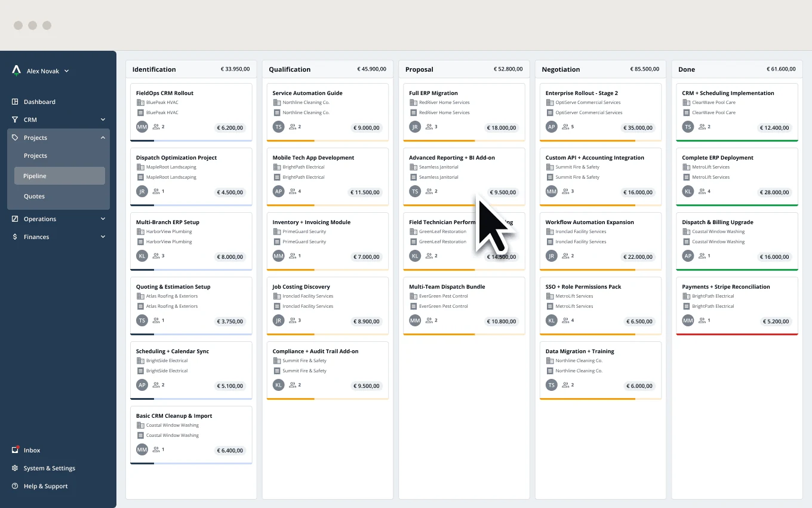Click the KL avatar on SSO + Role Permissions Pack
The image size is (812, 508).
552,320
